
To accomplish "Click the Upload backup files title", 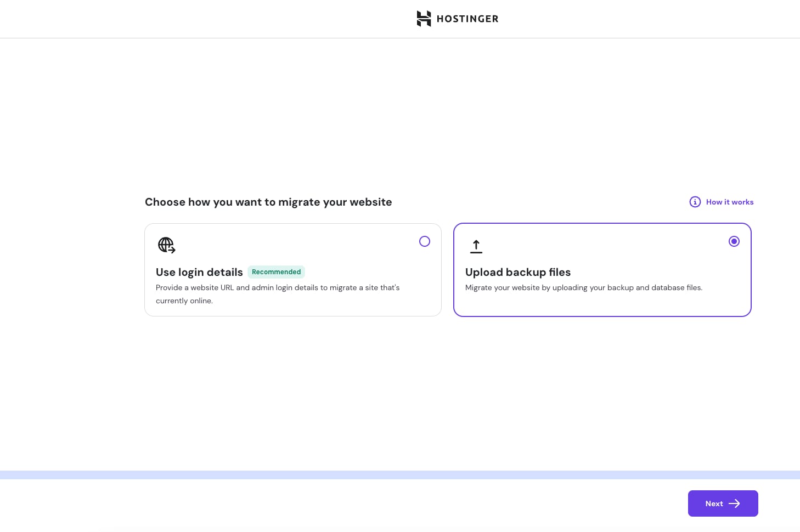I will tap(517, 272).
